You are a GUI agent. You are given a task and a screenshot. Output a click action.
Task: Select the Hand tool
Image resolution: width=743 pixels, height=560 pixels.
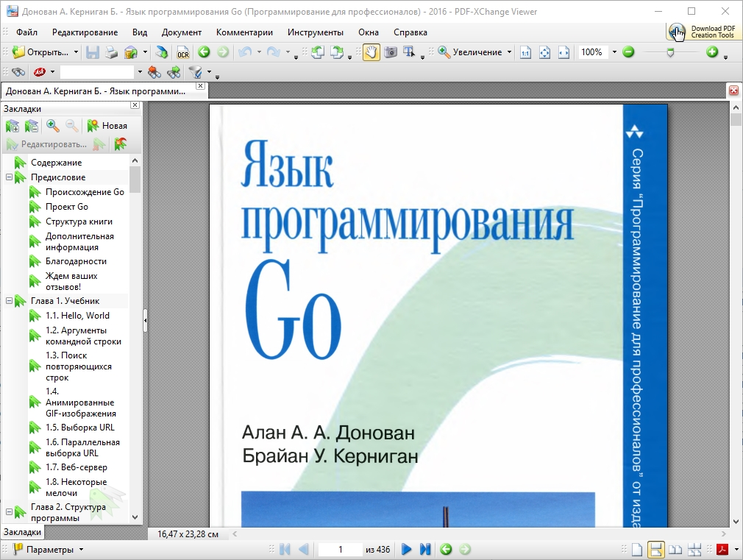pos(371,52)
